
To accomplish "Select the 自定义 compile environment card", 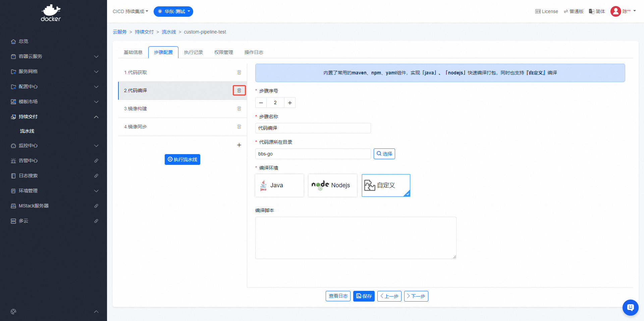I will (386, 185).
